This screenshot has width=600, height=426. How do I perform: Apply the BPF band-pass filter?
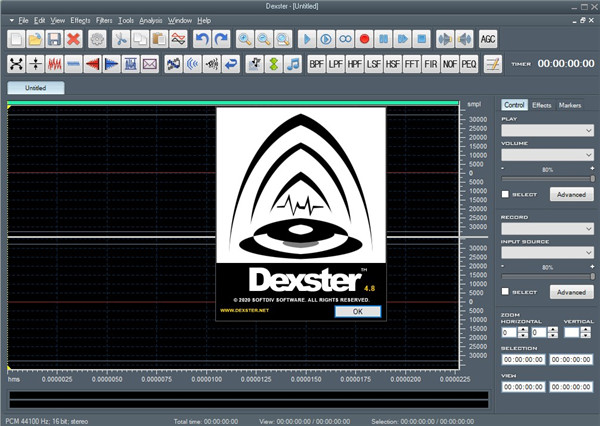[317, 64]
